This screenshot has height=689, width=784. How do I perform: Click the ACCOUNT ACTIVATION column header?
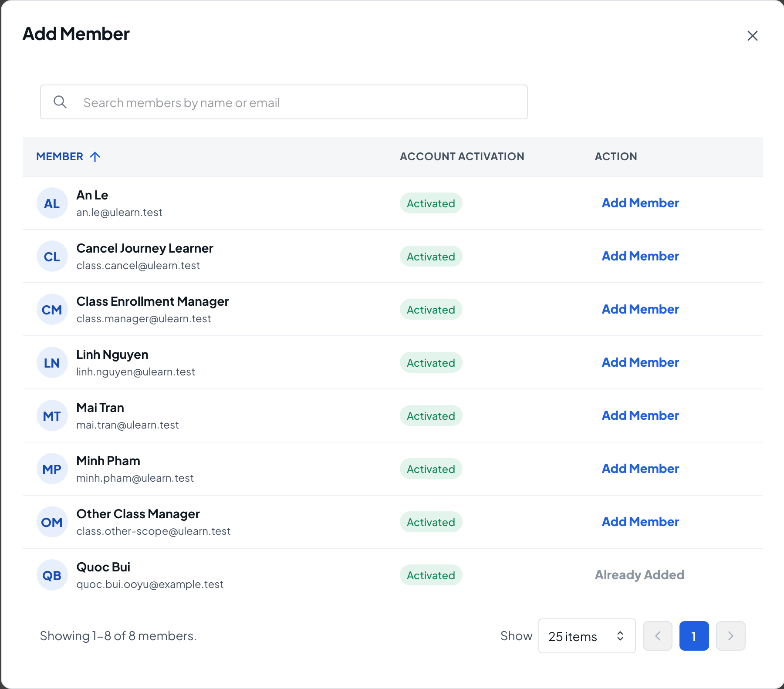[462, 156]
